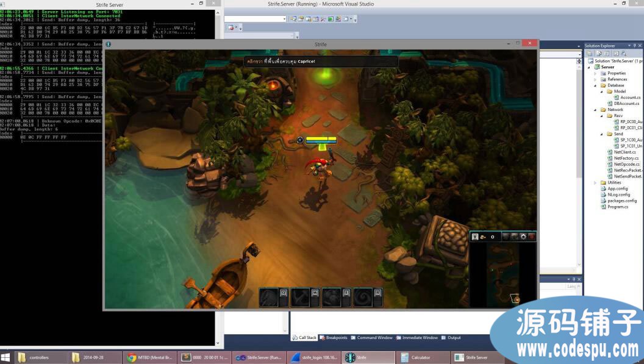644x364 pixels.
Task: Open the Call Stack tab
Action: 304,338
